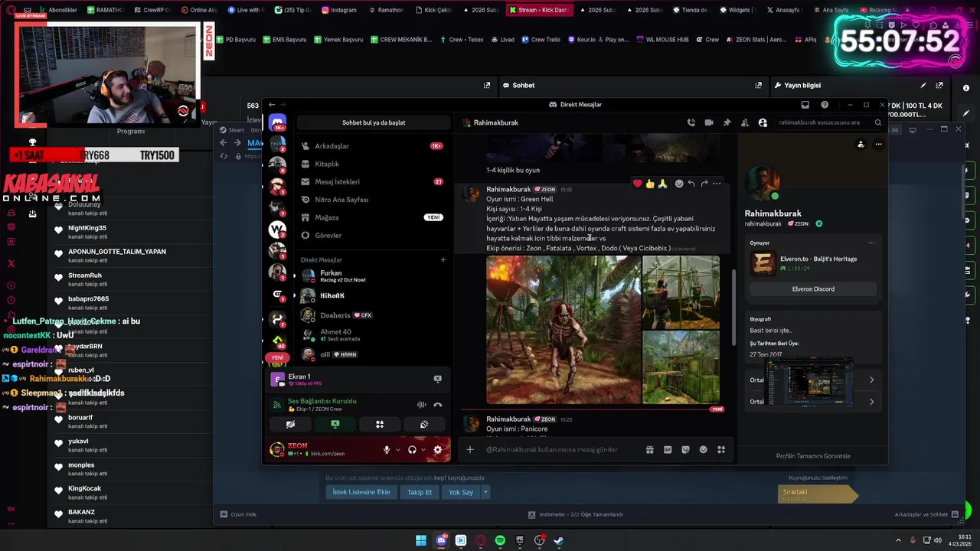
Task: Expand headphone output options arrow
Action: coord(423,450)
